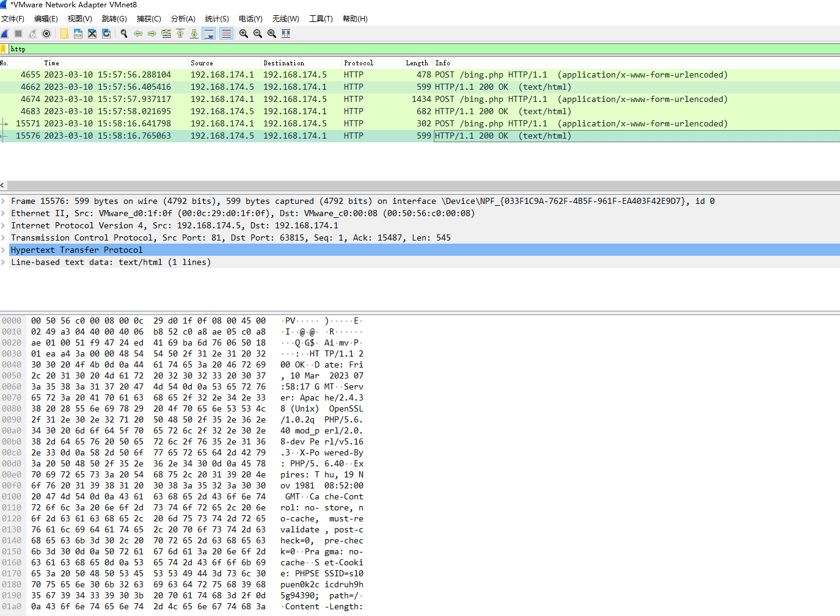Open capture options gear icon

tap(46, 34)
